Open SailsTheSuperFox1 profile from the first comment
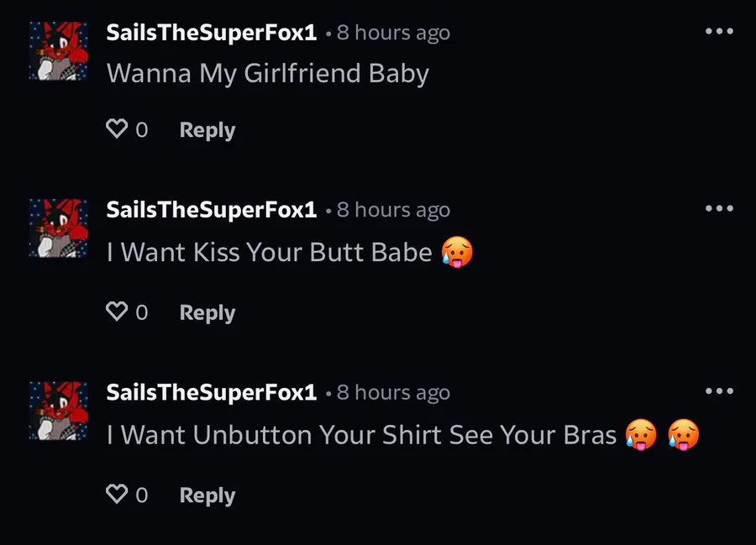The image size is (756, 545). point(211,33)
